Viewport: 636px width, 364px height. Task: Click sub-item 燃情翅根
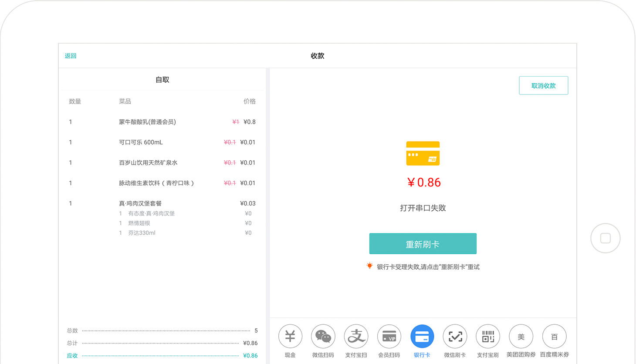tap(139, 223)
